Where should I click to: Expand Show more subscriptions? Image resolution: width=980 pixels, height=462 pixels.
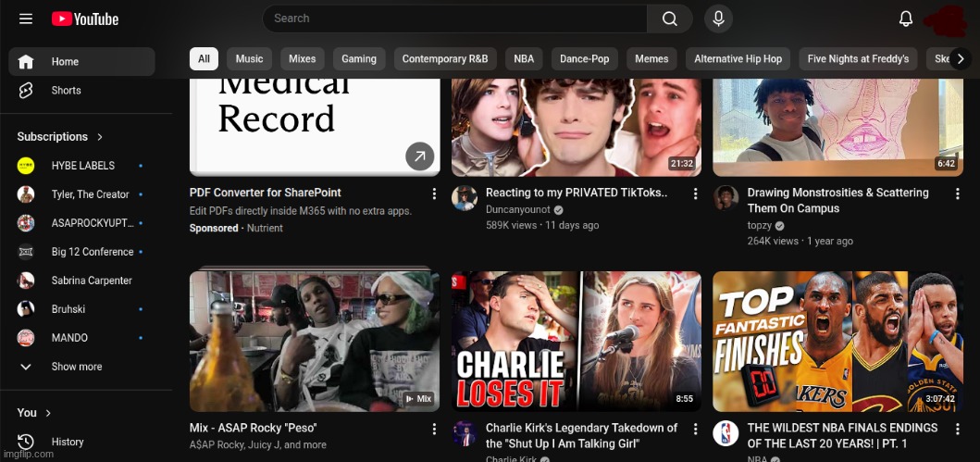tap(76, 367)
